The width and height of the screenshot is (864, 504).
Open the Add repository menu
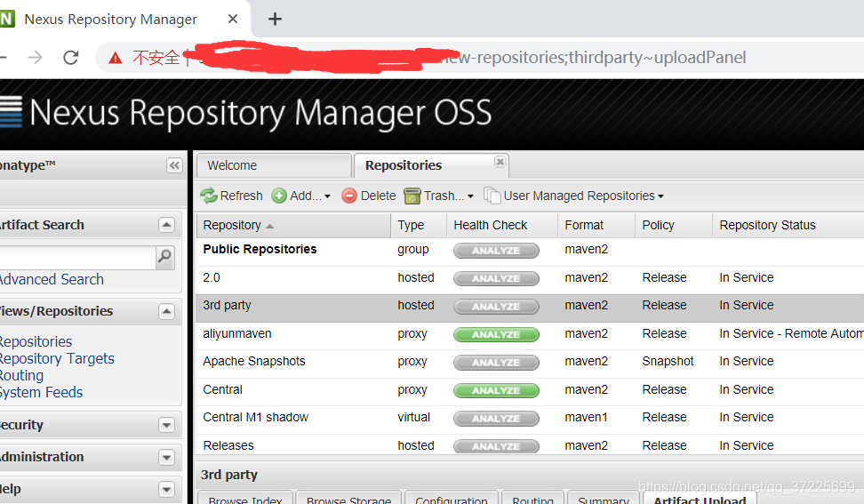pyautogui.click(x=300, y=196)
